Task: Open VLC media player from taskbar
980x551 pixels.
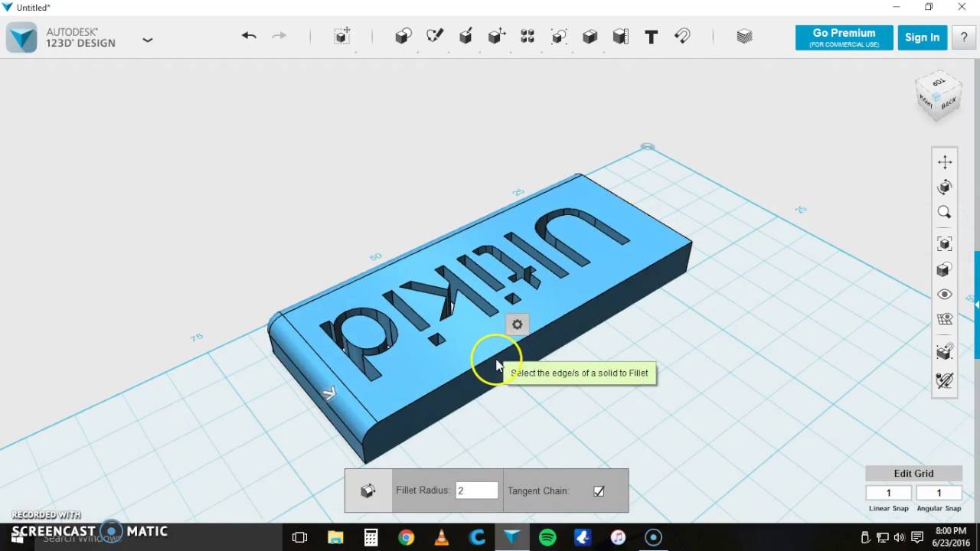Action: (x=442, y=537)
